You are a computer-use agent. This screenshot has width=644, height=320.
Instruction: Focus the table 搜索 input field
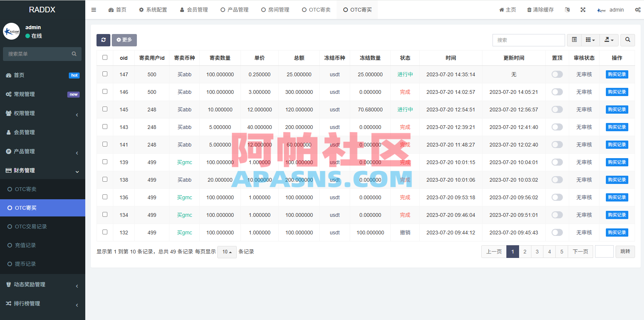tap(528, 40)
